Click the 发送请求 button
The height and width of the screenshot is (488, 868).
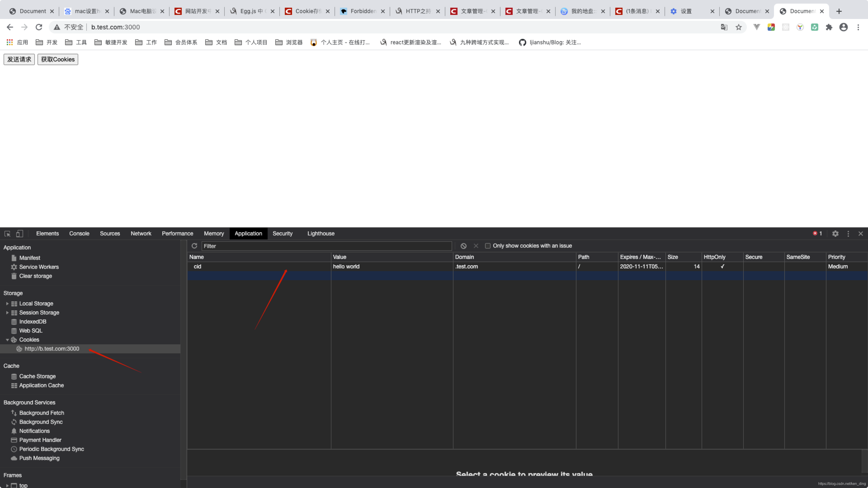click(19, 59)
